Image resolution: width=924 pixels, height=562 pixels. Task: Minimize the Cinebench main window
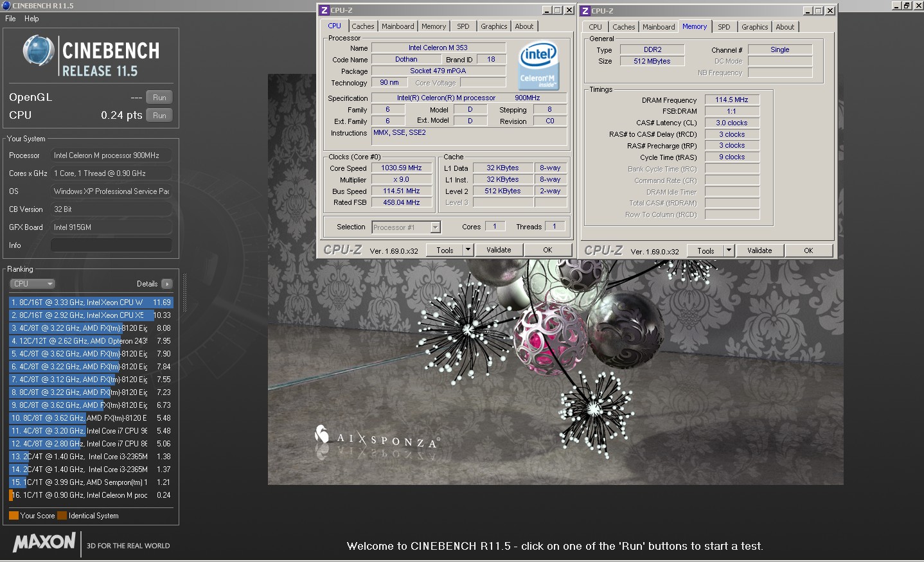896,5
